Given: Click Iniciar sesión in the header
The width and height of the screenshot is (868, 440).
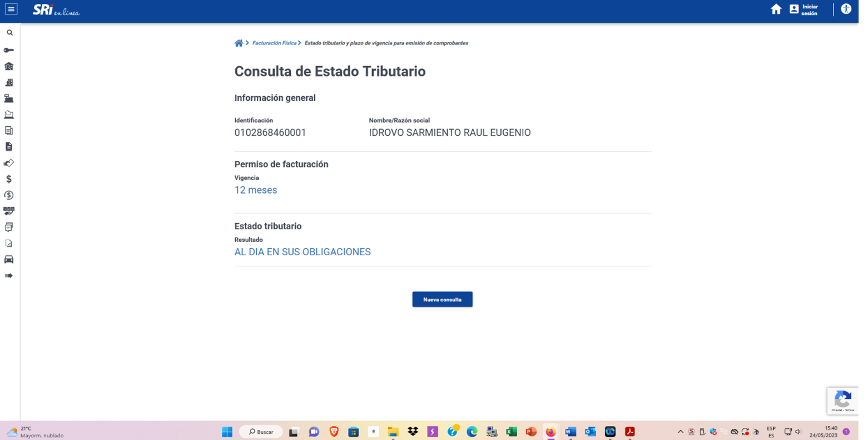Looking at the screenshot, I should coord(804,10).
